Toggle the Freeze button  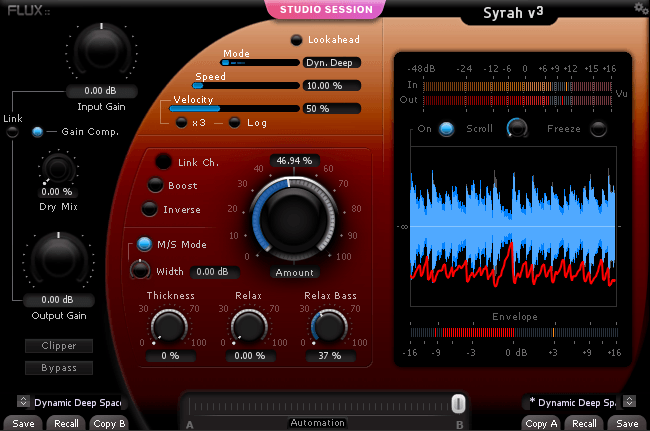[x=598, y=129]
